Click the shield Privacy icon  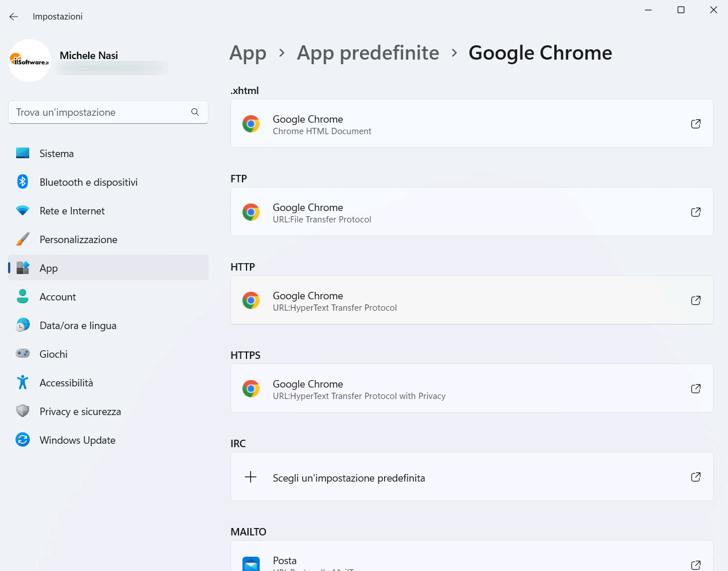23,411
